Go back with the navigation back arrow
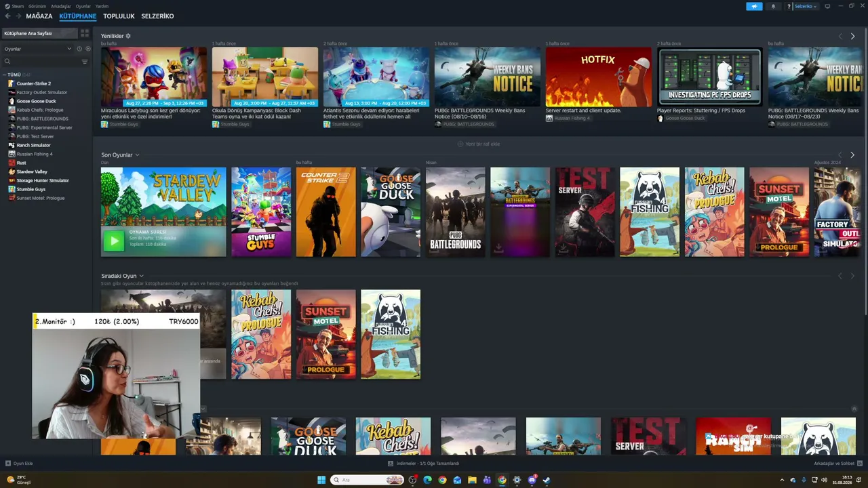 point(7,16)
